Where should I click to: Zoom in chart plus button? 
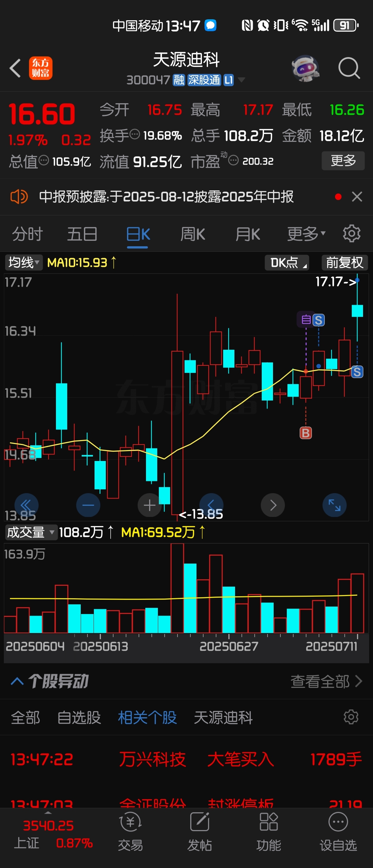tap(150, 505)
